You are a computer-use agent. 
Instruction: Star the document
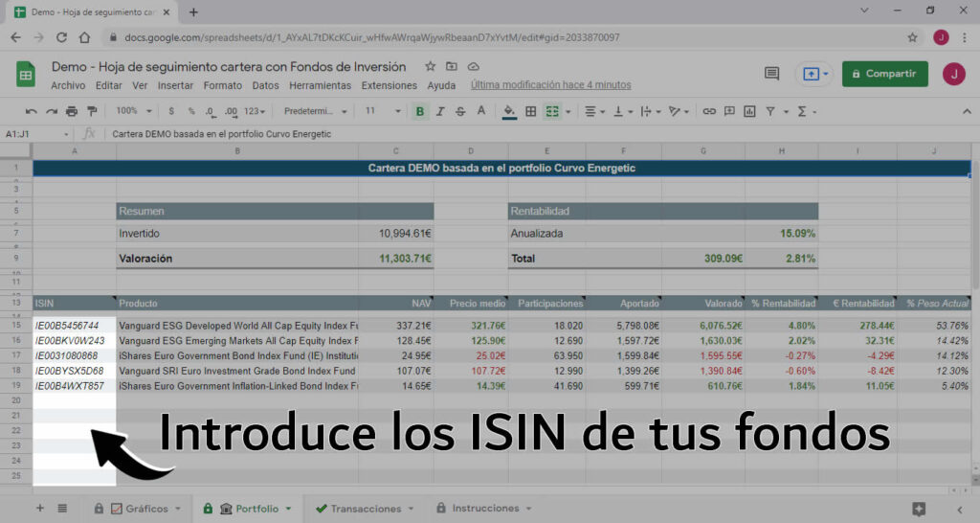430,66
